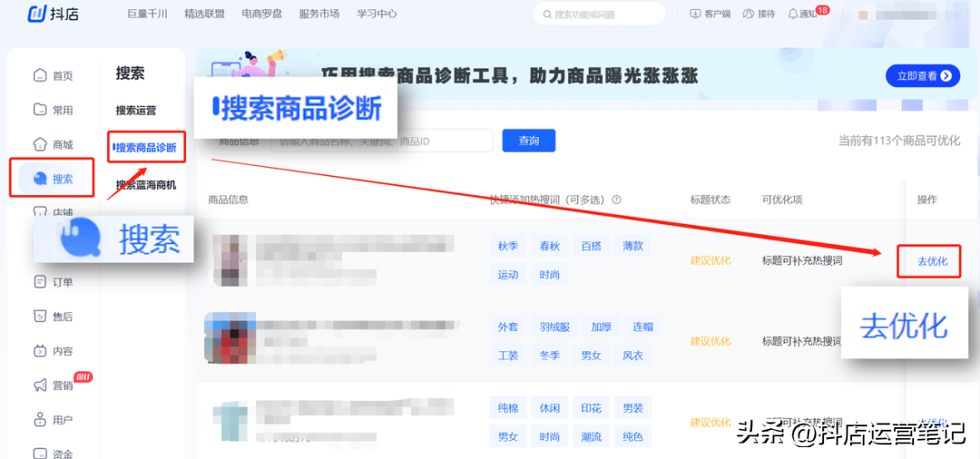
Task: Toggle the 秋季 hot word tag
Action: pos(508,246)
